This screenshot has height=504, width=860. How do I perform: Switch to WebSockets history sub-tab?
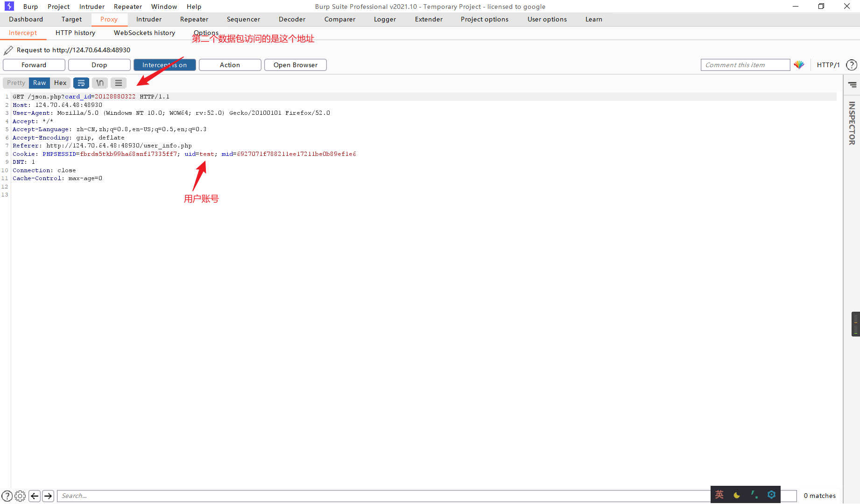point(145,33)
